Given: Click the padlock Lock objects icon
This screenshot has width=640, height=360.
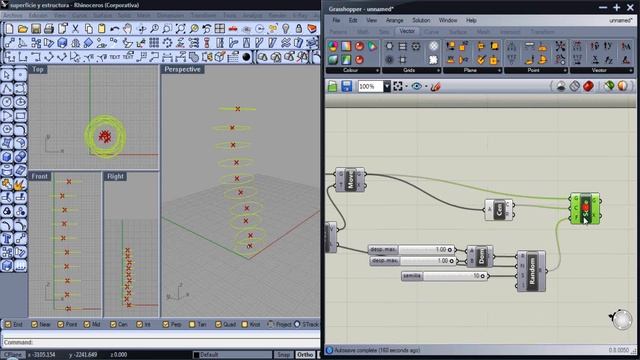Looking at the screenshot, I should 299,29.
